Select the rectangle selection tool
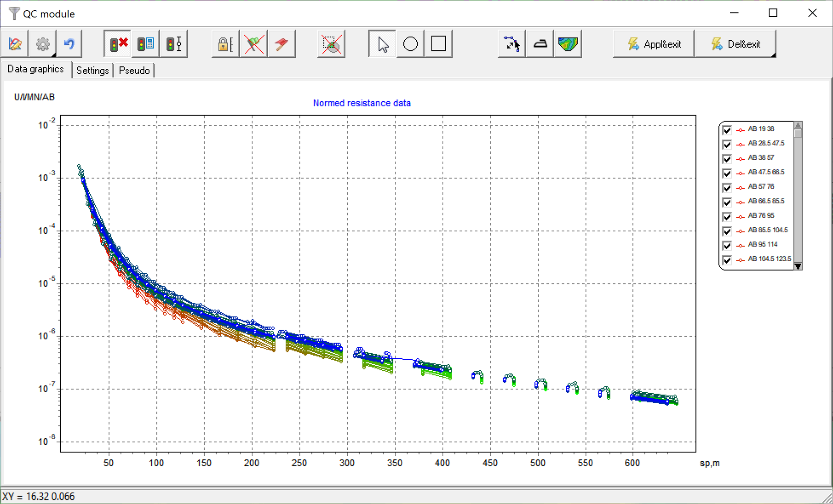The width and height of the screenshot is (833, 504). click(x=438, y=44)
